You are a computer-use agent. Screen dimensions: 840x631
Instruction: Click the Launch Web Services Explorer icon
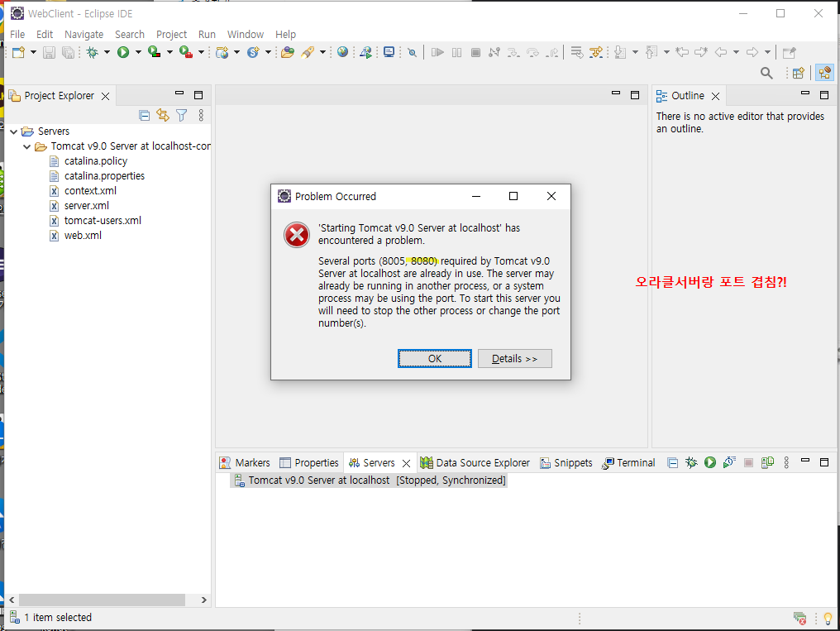366,52
